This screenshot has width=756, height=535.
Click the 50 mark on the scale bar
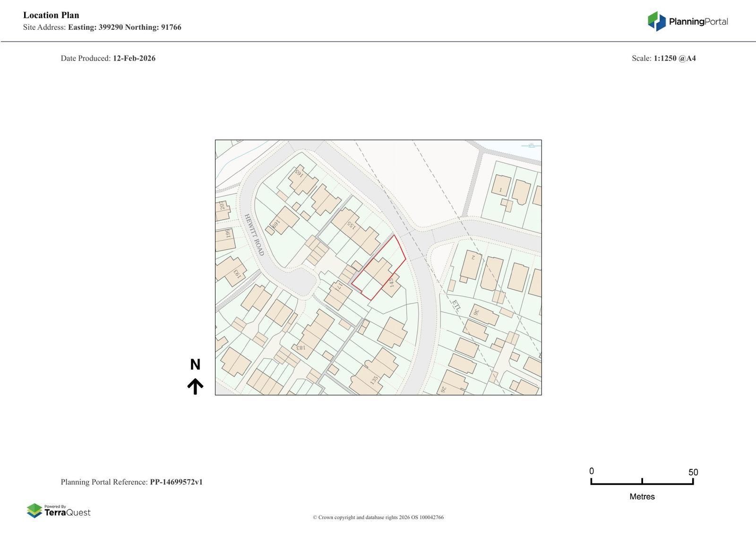[x=693, y=472]
